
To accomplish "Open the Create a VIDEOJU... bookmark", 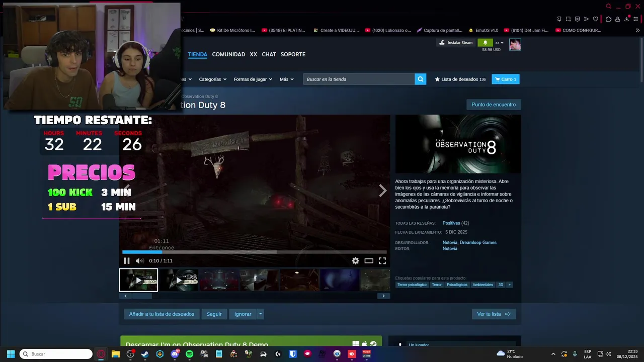I will click(x=336, y=30).
